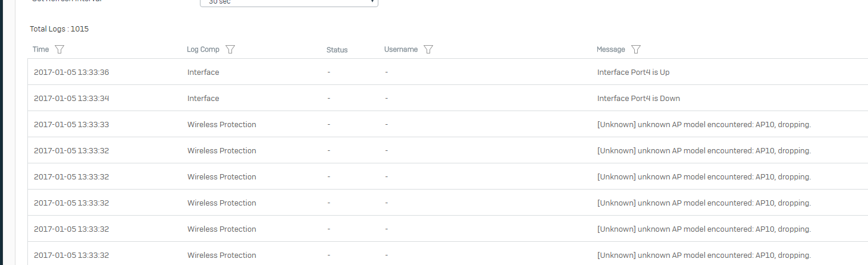The height and width of the screenshot is (265, 868).
Task: Click Interface component in the Port4 Up row
Action: [203, 72]
